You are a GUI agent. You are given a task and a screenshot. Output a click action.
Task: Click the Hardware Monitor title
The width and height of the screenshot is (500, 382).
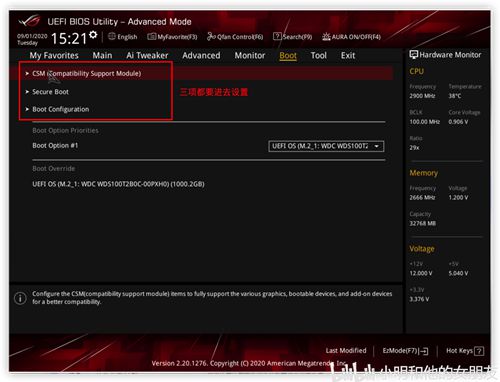(450, 55)
